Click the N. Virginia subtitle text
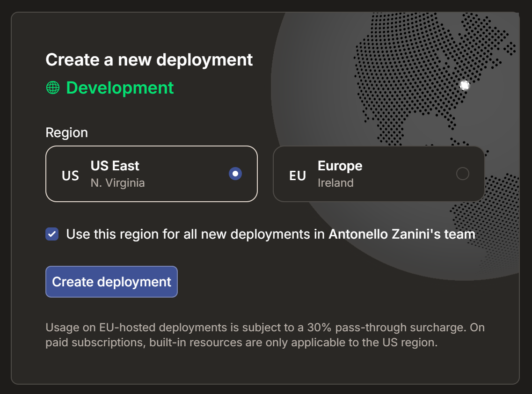The image size is (532, 394). (118, 182)
